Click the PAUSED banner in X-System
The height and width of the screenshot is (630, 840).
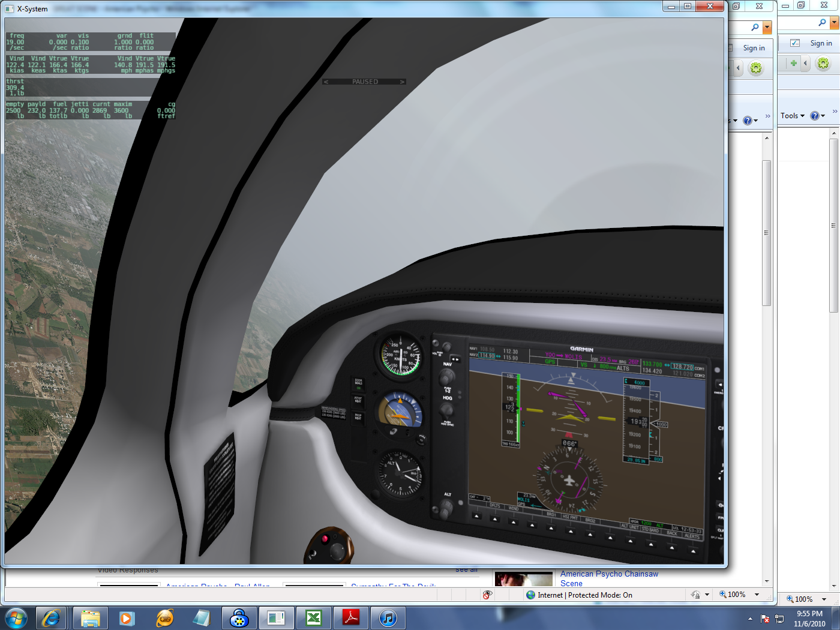point(365,82)
